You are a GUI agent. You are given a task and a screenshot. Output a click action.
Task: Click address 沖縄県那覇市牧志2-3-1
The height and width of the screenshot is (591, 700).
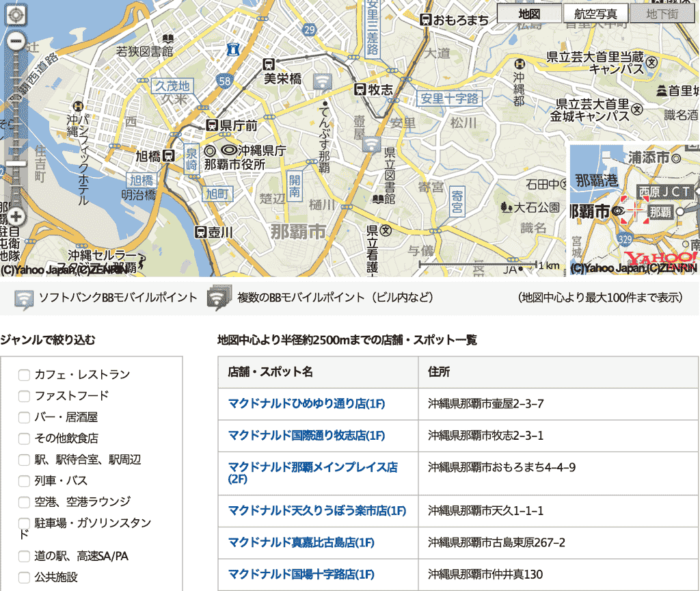(x=486, y=436)
